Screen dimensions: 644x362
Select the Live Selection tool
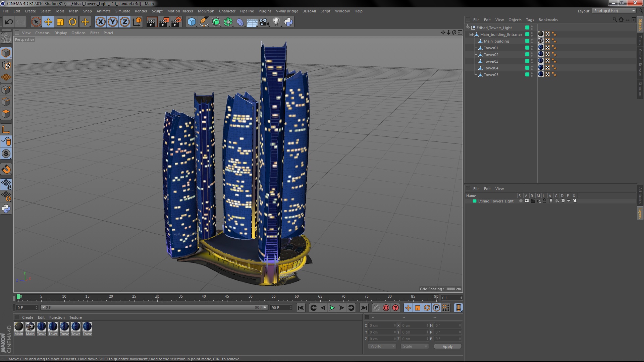(36, 22)
